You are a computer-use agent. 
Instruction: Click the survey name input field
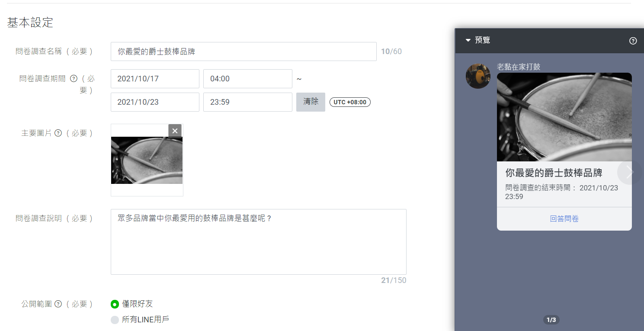[244, 51]
